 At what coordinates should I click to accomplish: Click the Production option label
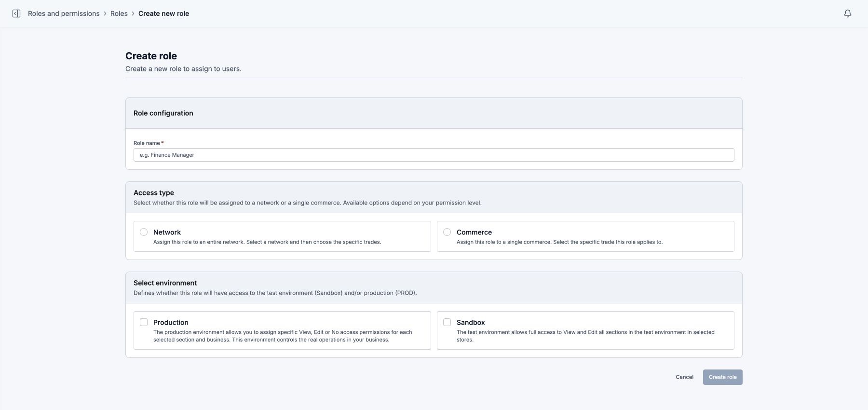(x=171, y=322)
